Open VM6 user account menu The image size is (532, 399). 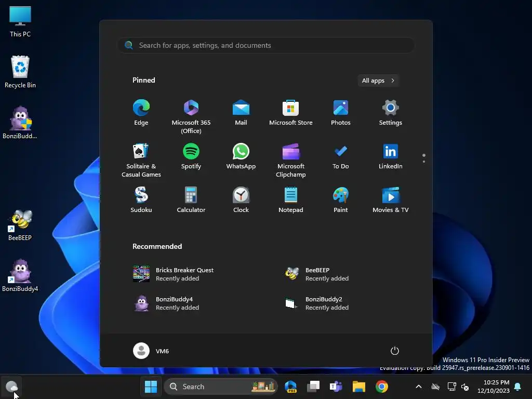[151, 351]
